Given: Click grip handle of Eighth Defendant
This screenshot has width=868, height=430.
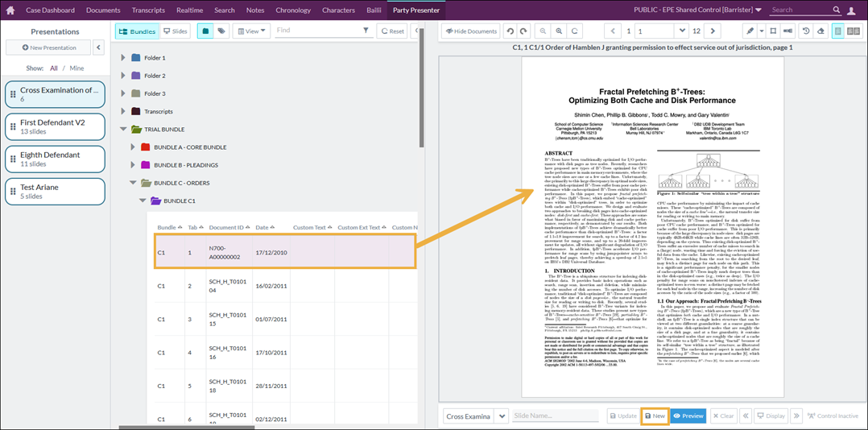Looking at the screenshot, I should point(13,159).
